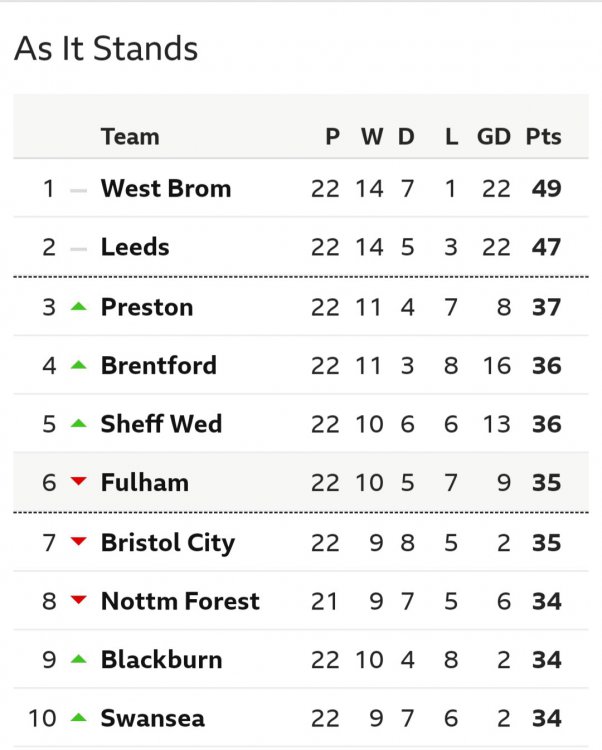The image size is (602, 750).
Task: Open the Leeds team link
Action: point(135,248)
